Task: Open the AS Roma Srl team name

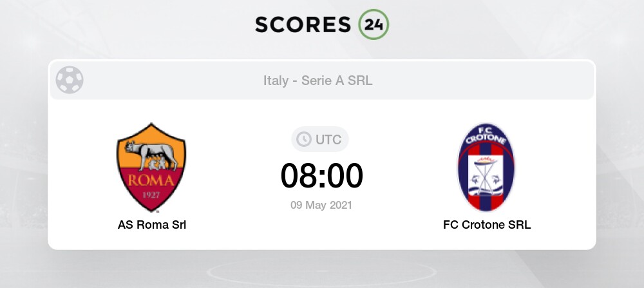Action: [152, 225]
